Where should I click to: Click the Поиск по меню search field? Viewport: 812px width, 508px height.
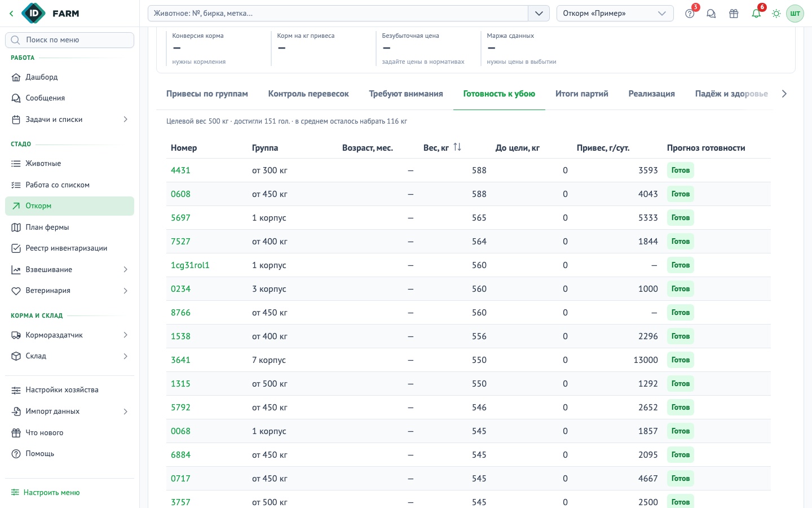click(x=69, y=40)
